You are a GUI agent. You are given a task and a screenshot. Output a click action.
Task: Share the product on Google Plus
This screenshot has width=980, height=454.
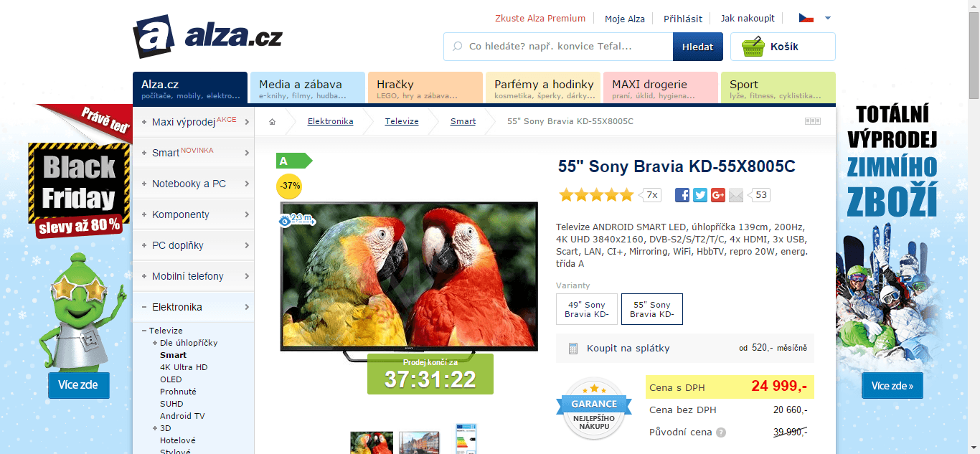pyautogui.click(x=718, y=195)
